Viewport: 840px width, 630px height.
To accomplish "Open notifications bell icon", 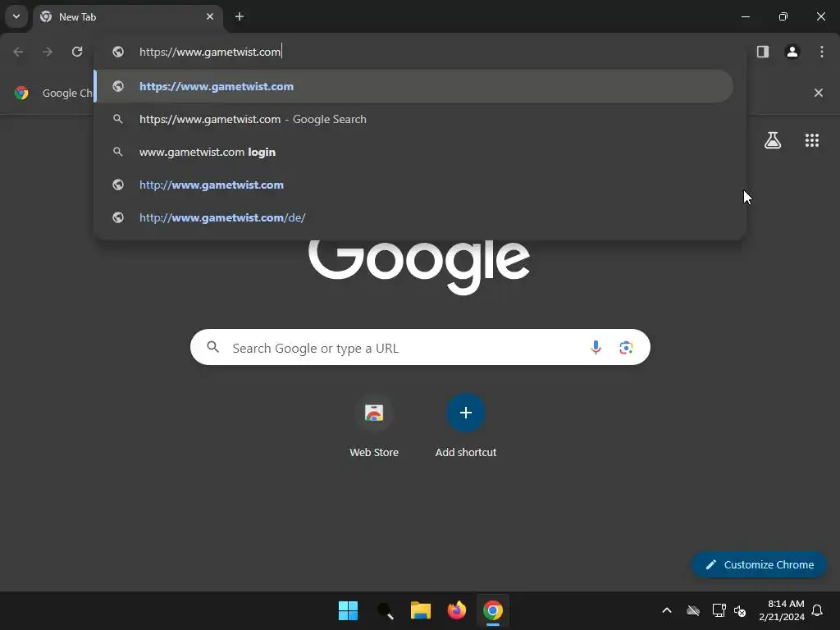I will (x=818, y=610).
